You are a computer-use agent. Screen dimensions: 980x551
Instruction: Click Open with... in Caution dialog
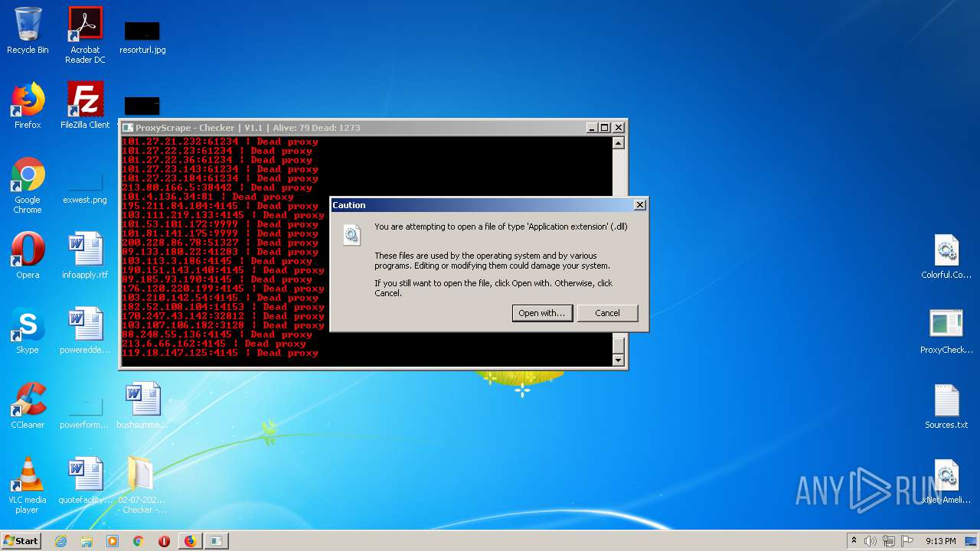(x=542, y=313)
